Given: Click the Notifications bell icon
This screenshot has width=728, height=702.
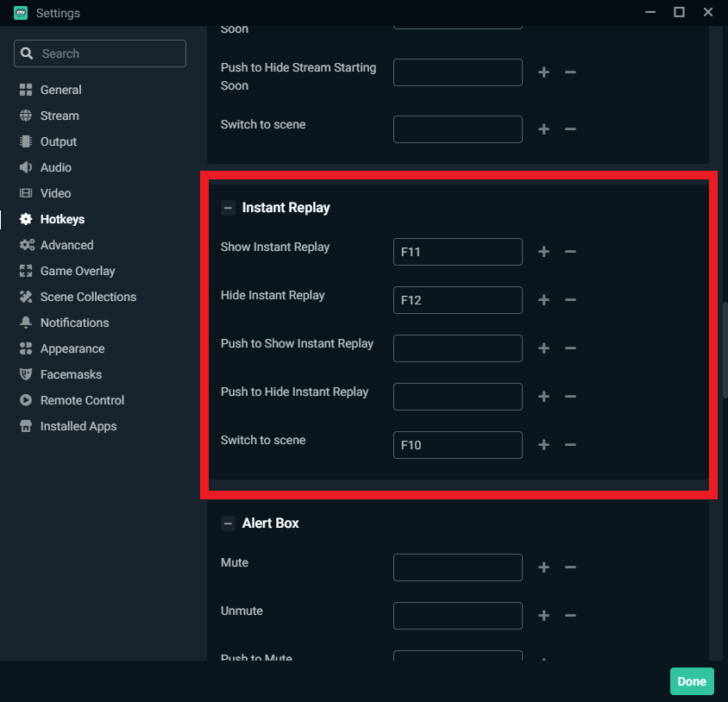Looking at the screenshot, I should click(x=25, y=323).
